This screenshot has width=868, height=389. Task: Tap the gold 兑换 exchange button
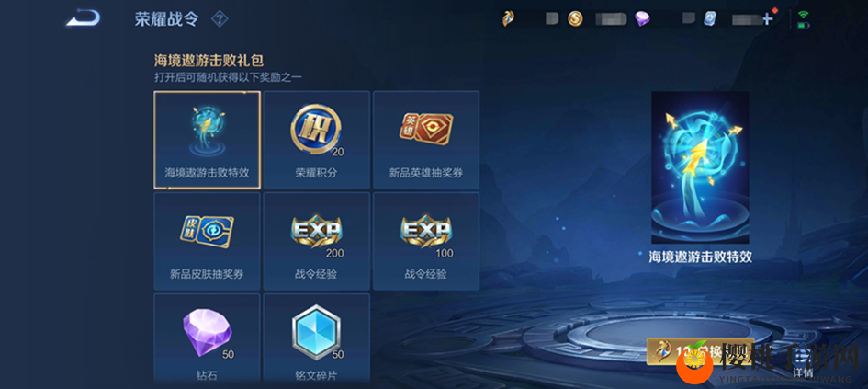[x=700, y=351]
